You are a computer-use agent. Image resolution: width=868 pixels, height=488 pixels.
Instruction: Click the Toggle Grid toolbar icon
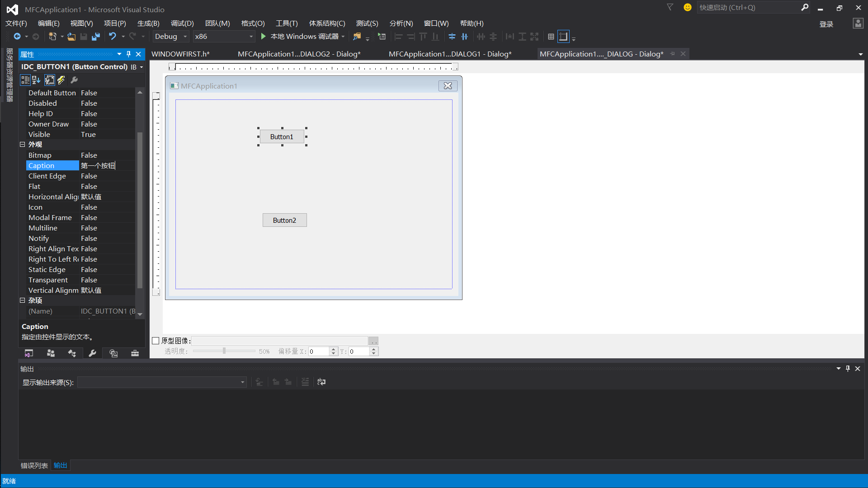551,37
